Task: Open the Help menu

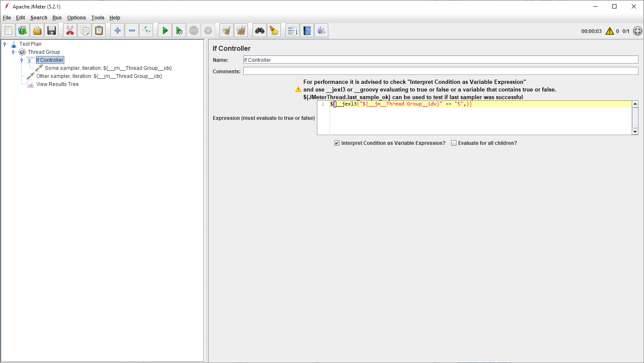Action: pyautogui.click(x=115, y=18)
